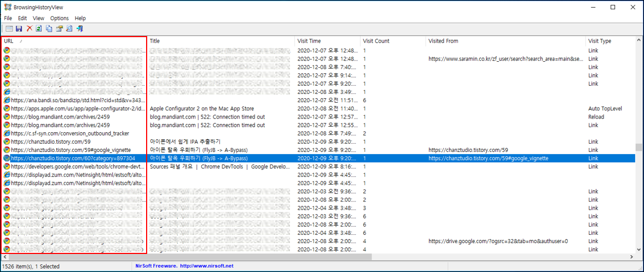Viewport: 644px width, 272px height.
Task: Click the Advanced Options toolbar icon
Action: pos(9,29)
